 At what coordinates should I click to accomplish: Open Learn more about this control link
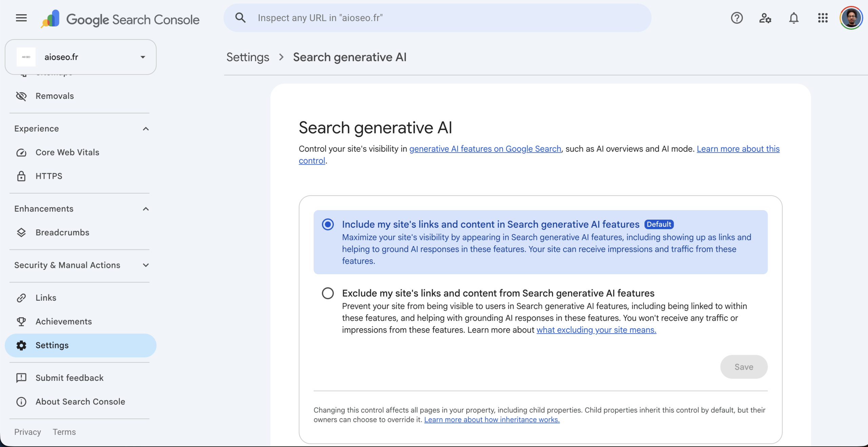(738, 149)
